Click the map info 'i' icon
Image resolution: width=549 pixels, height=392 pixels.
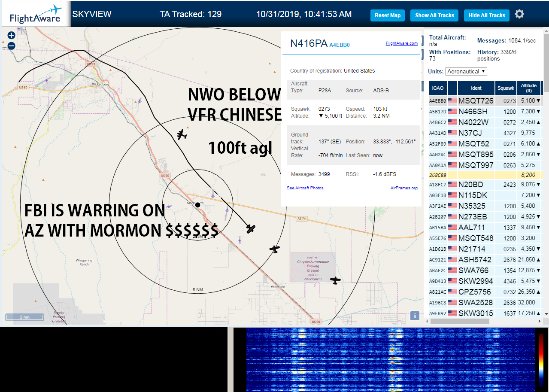click(x=415, y=316)
